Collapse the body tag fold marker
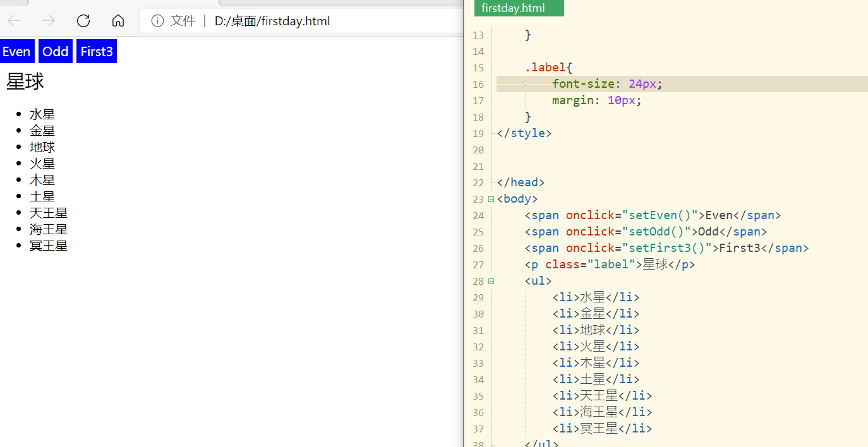Screen dimensions: 868x447 491,199
